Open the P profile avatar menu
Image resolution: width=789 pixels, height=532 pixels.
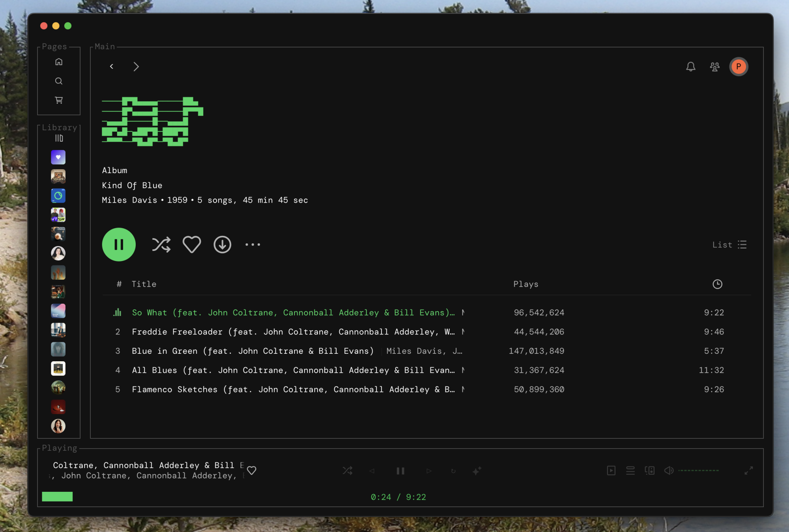[x=739, y=67]
